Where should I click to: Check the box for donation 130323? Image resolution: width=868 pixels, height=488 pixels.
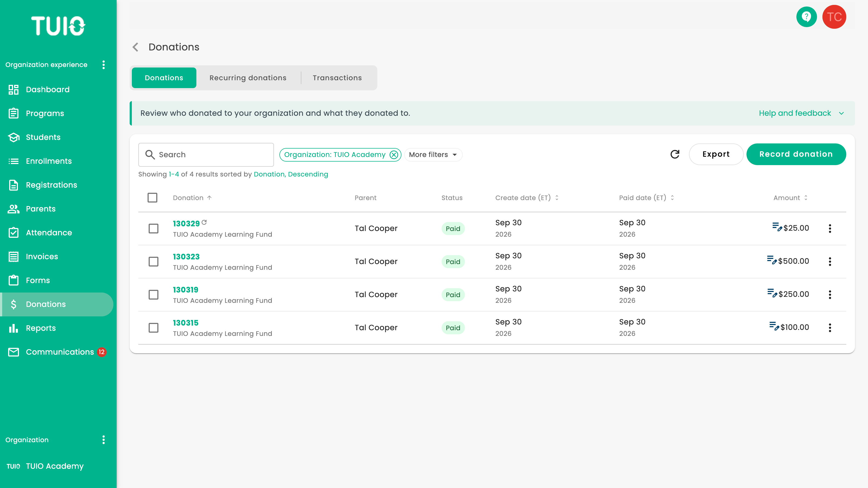click(153, 261)
